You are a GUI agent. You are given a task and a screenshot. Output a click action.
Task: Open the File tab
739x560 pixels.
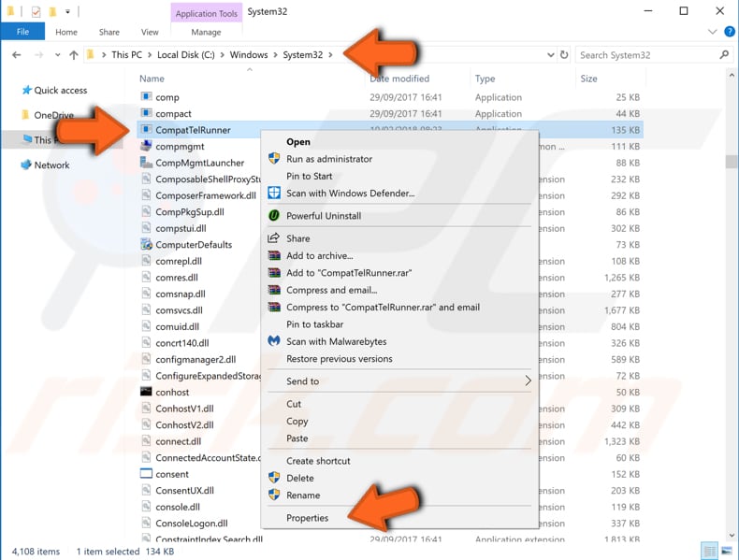pos(22,32)
